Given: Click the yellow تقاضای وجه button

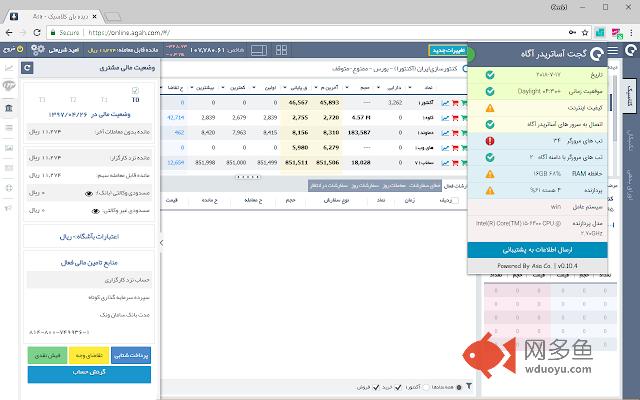Looking at the screenshot, I should coord(89,356).
